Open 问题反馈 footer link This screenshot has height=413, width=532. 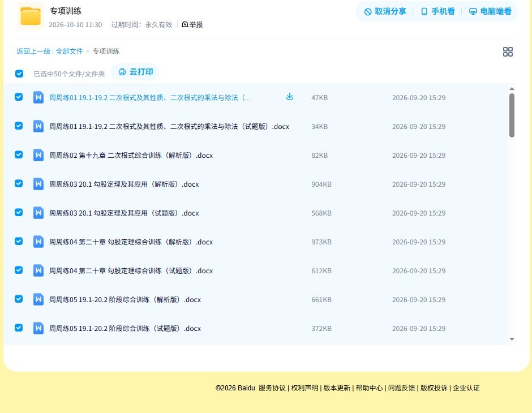pyautogui.click(x=401, y=388)
